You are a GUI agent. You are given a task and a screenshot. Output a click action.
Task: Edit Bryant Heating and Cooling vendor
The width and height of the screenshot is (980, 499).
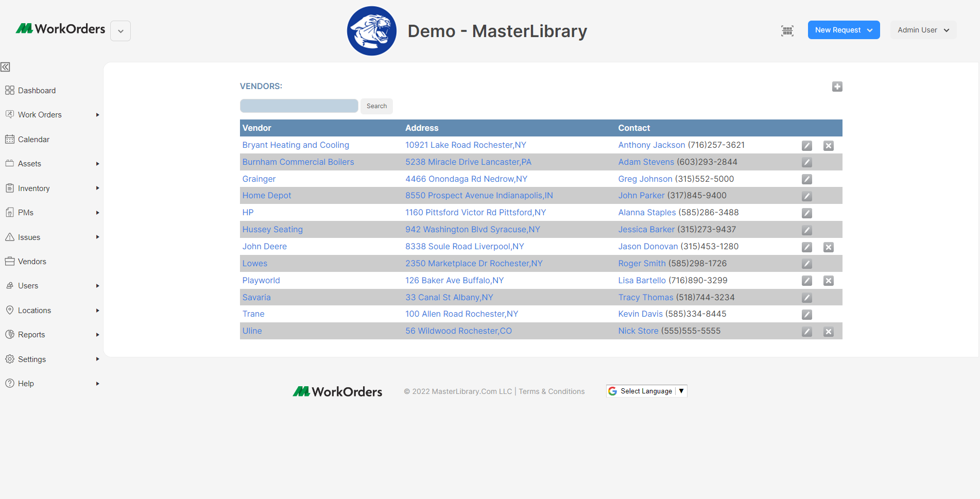click(806, 146)
